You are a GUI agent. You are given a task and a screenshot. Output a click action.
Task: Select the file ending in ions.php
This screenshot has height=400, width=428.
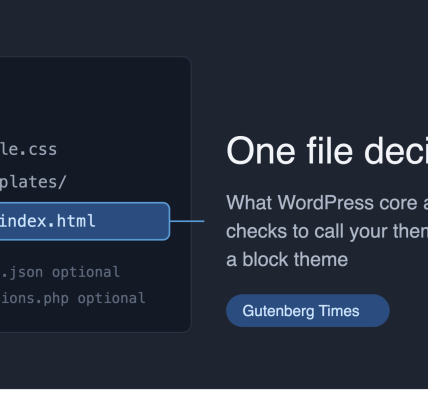pos(34,298)
